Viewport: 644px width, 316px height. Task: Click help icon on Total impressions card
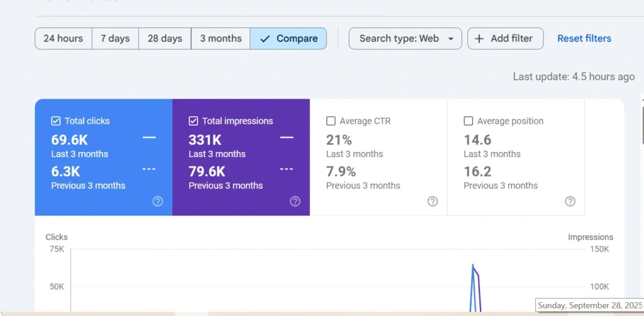click(295, 201)
